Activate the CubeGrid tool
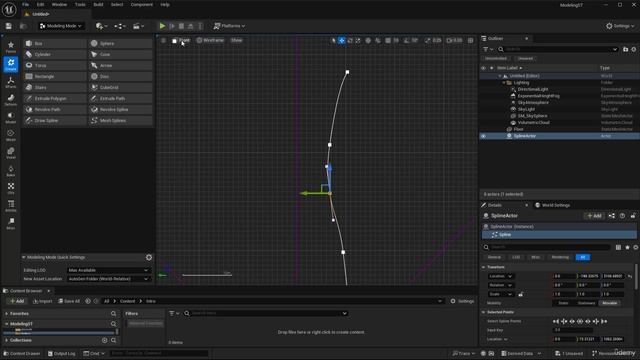The image size is (640, 360). [x=120, y=87]
